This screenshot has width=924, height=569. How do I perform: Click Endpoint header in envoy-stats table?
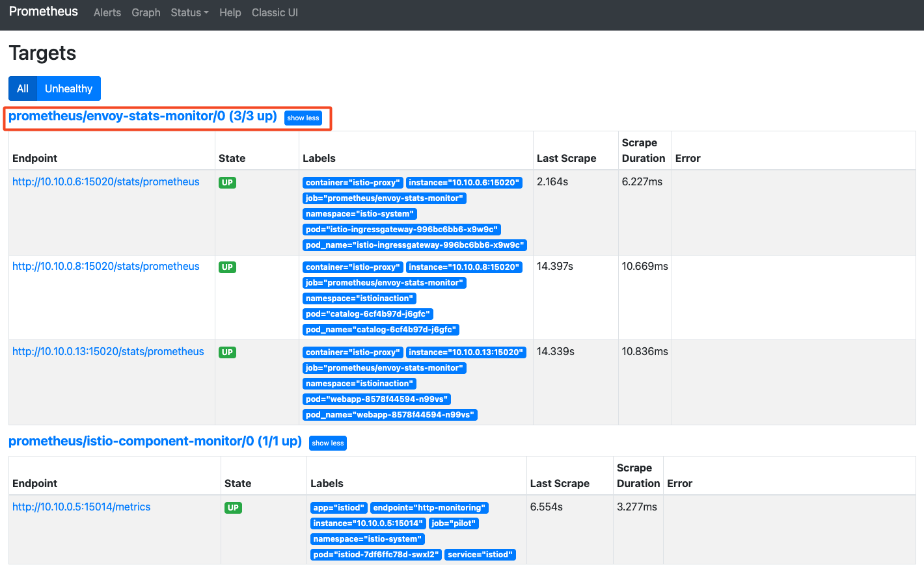(x=34, y=158)
